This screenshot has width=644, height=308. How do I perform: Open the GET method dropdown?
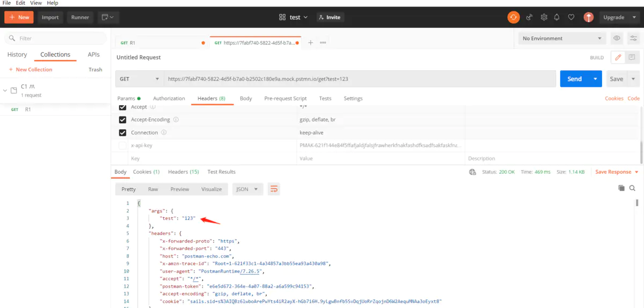tap(140, 79)
